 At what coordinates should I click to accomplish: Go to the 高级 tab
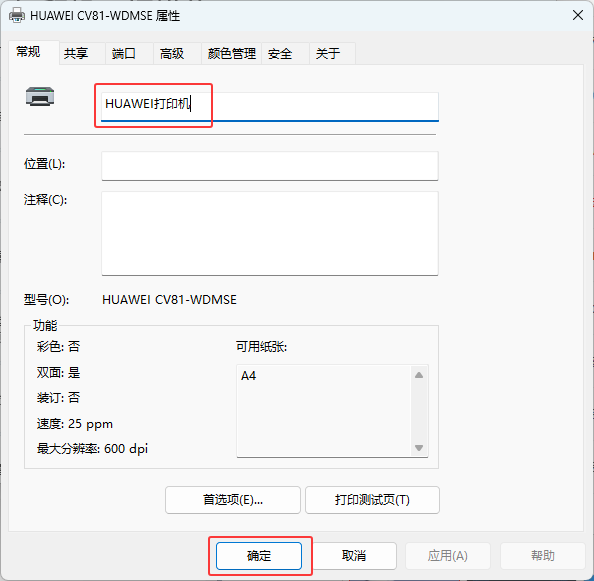(178, 53)
